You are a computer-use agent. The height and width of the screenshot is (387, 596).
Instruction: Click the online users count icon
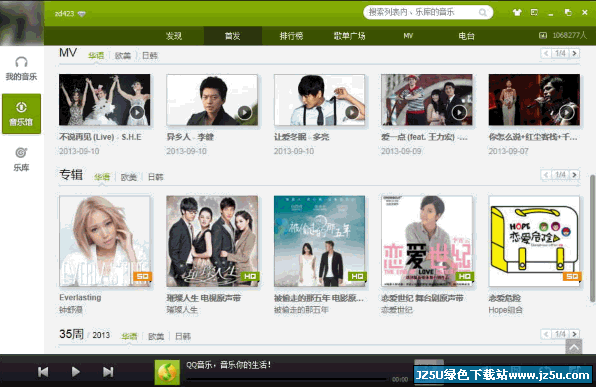point(543,35)
